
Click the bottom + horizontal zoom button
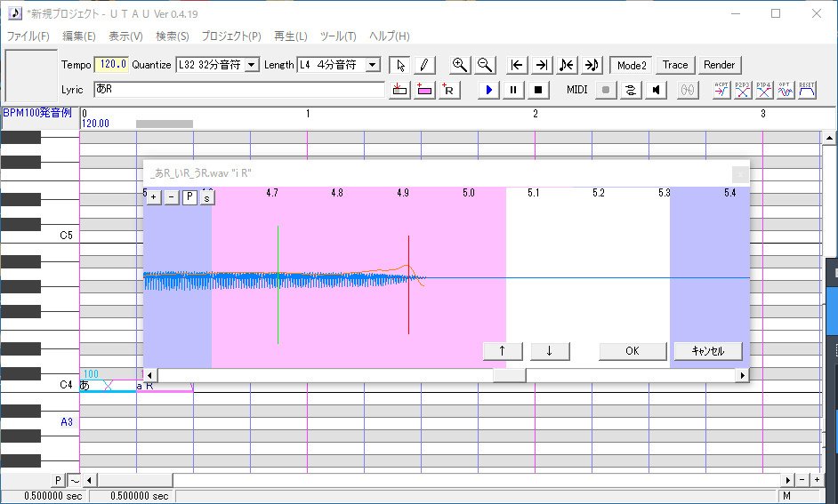pos(817,480)
